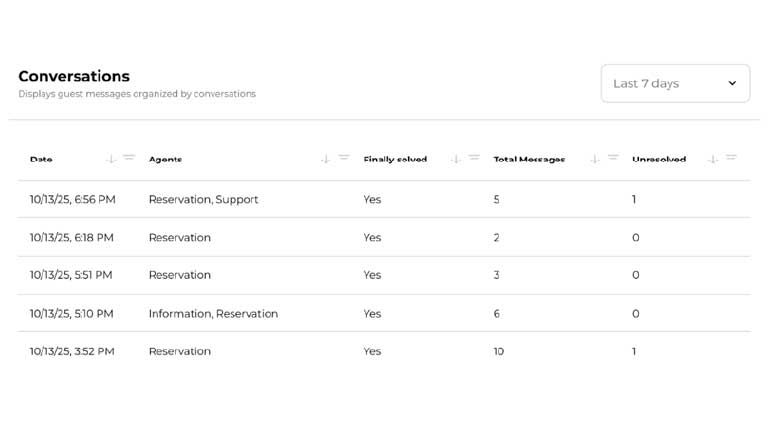Click the Agents column header
This screenshot has width=770, height=430.
tap(165, 159)
